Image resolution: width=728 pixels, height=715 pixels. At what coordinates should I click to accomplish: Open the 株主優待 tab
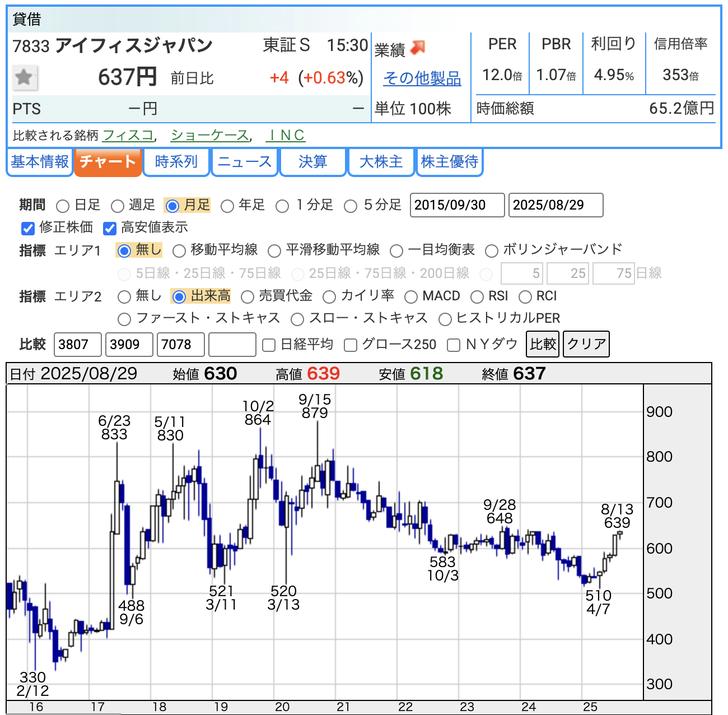450,162
